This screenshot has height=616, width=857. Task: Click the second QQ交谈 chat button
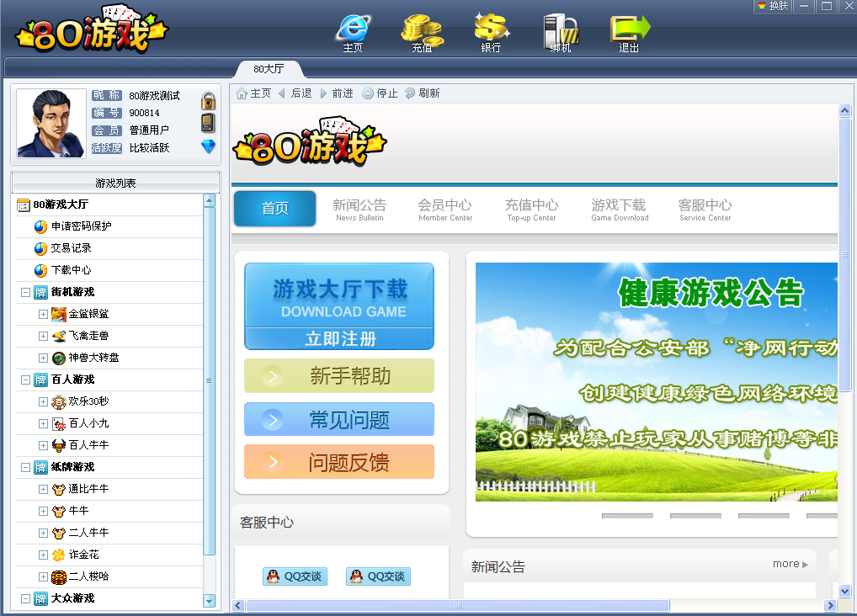tap(378, 576)
